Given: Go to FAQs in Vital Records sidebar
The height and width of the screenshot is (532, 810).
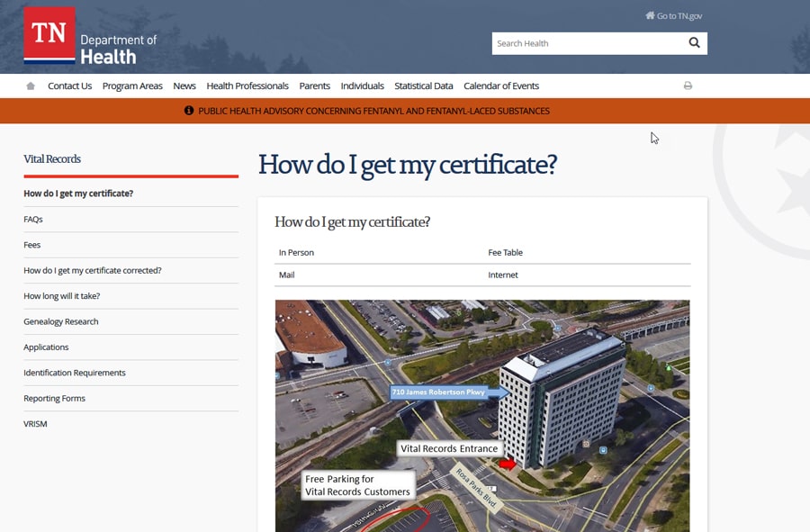Looking at the screenshot, I should [x=33, y=220].
